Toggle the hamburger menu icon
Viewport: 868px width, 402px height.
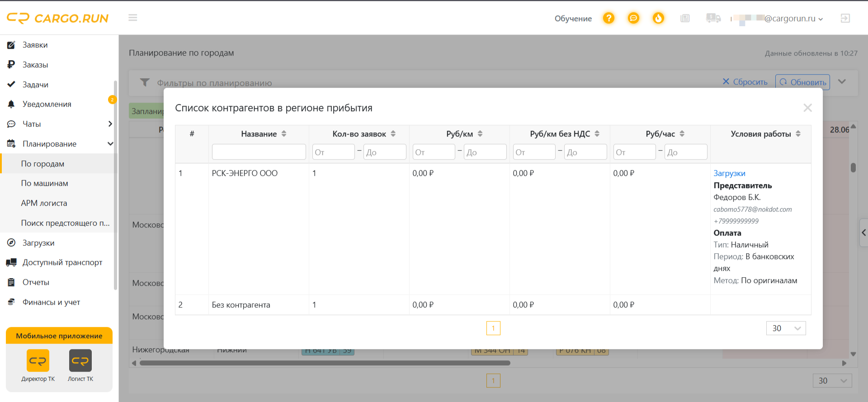[132, 18]
